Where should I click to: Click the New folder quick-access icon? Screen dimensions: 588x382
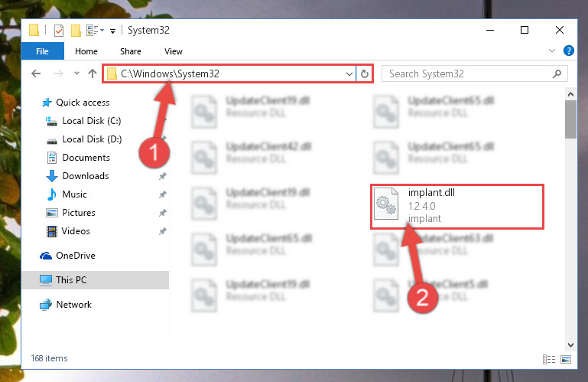pos(76,31)
